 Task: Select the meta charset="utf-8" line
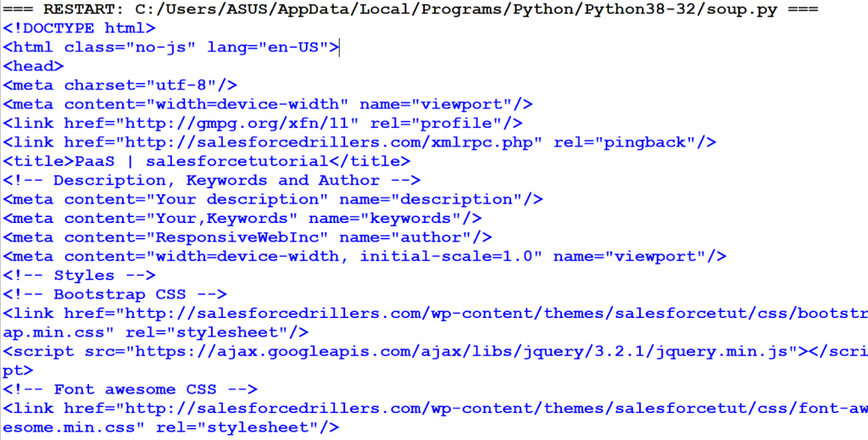point(120,85)
